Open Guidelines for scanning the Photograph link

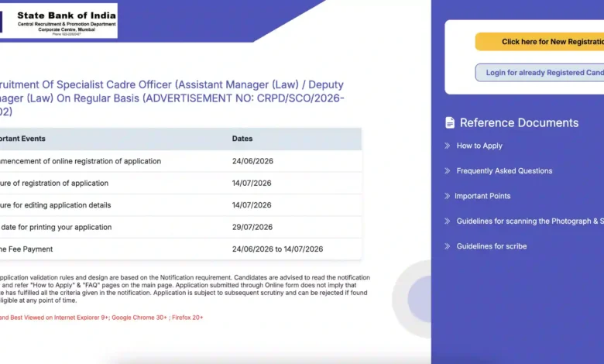tap(530, 221)
